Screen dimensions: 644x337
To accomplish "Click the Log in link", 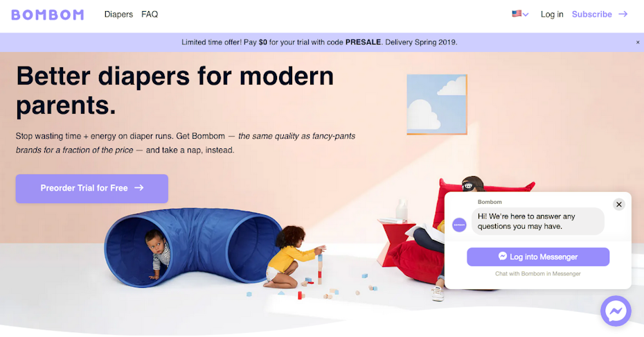I will [552, 15].
